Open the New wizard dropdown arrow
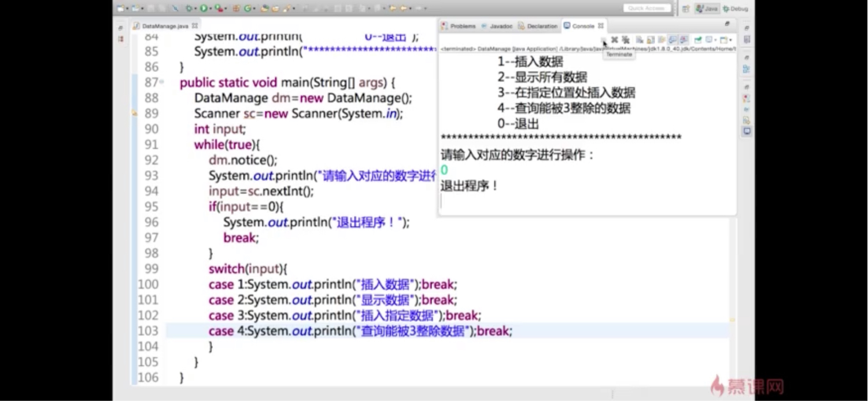The height and width of the screenshot is (401, 868). (127, 9)
